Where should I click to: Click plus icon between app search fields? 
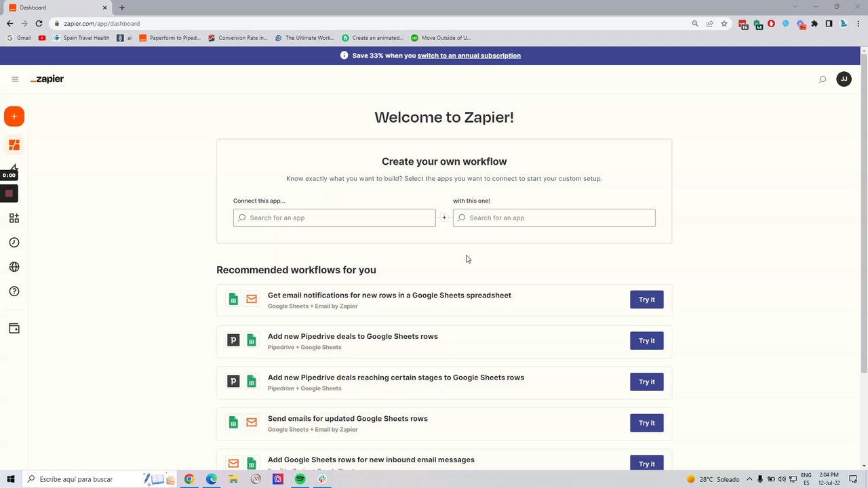coord(444,218)
